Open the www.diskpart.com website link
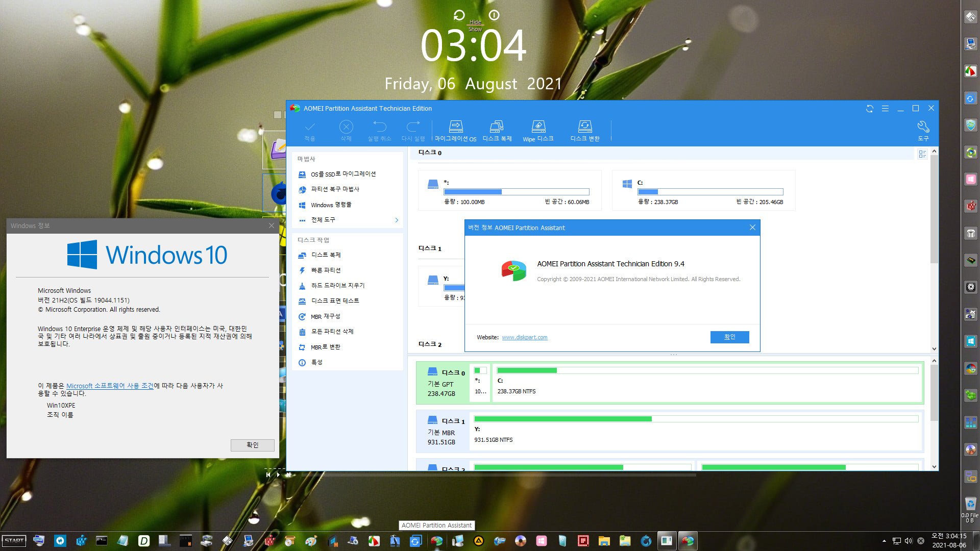Screen dimensions: 980x551 click(524, 337)
